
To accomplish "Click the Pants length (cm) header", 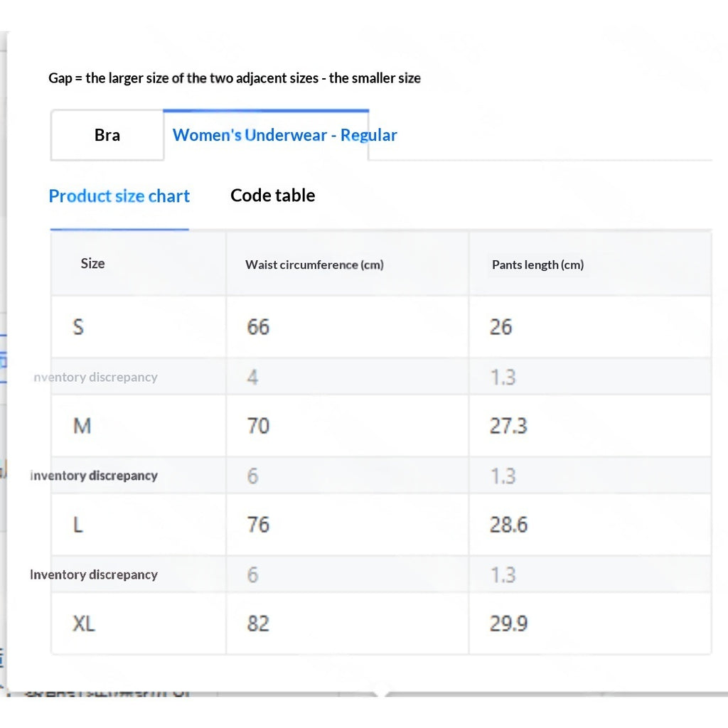I will (x=537, y=264).
